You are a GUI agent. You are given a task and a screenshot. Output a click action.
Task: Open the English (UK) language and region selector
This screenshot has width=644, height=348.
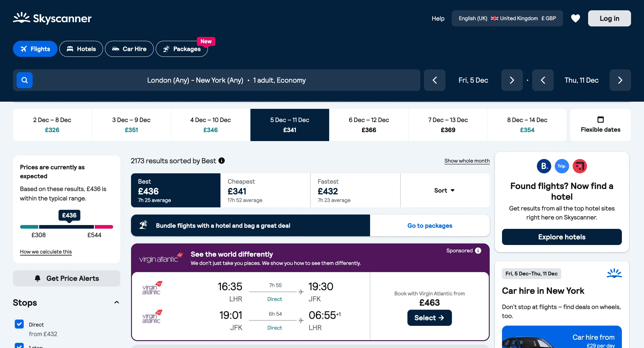507,18
